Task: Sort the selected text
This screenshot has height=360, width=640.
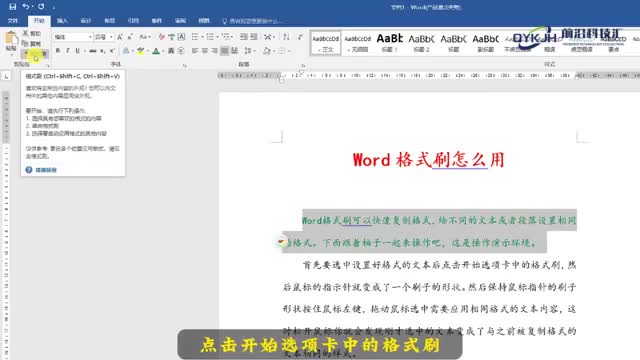Action: coord(286,37)
